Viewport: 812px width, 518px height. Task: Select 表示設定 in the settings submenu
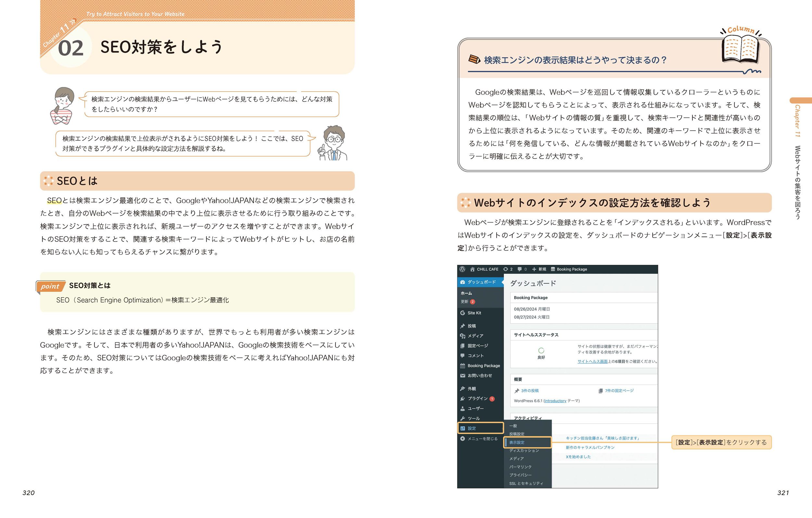(527, 442)
